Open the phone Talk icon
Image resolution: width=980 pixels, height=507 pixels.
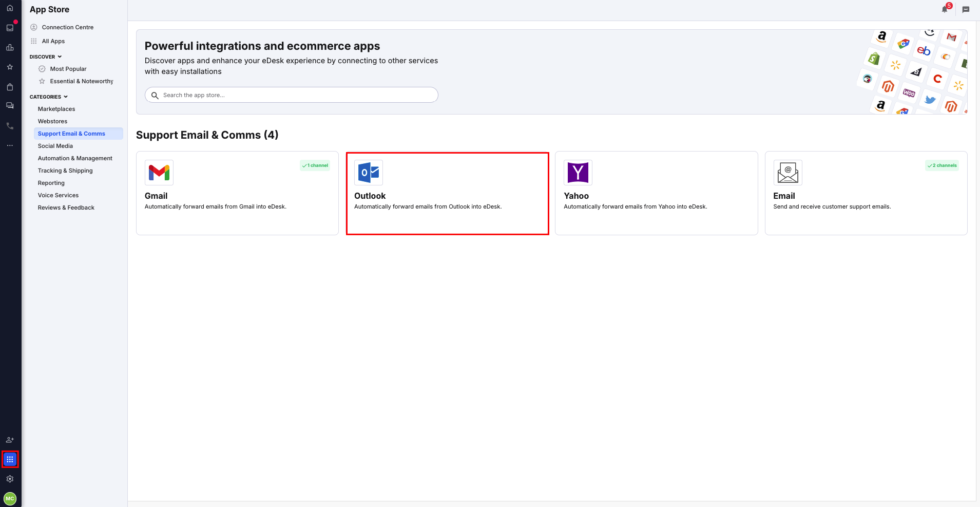pyautogui.click(x=10, y=126)
